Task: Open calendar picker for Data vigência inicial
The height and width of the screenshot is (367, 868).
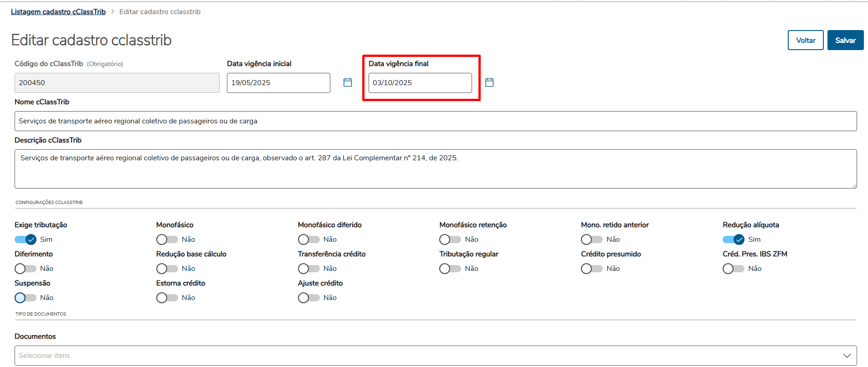Action: point(348,82)
